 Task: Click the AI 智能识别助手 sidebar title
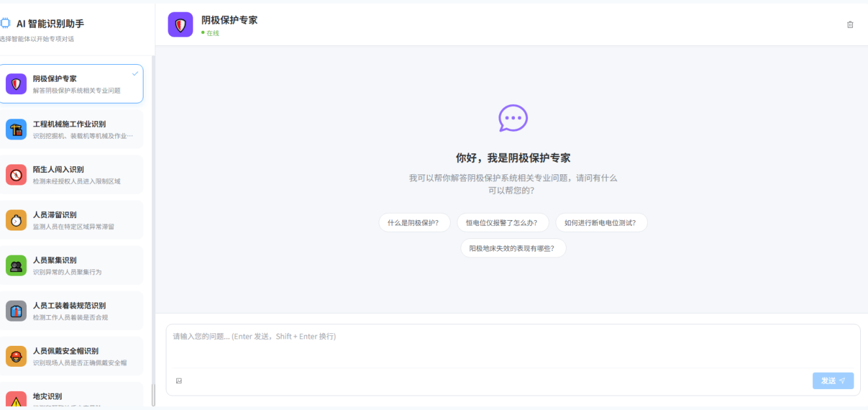(50, 24)
